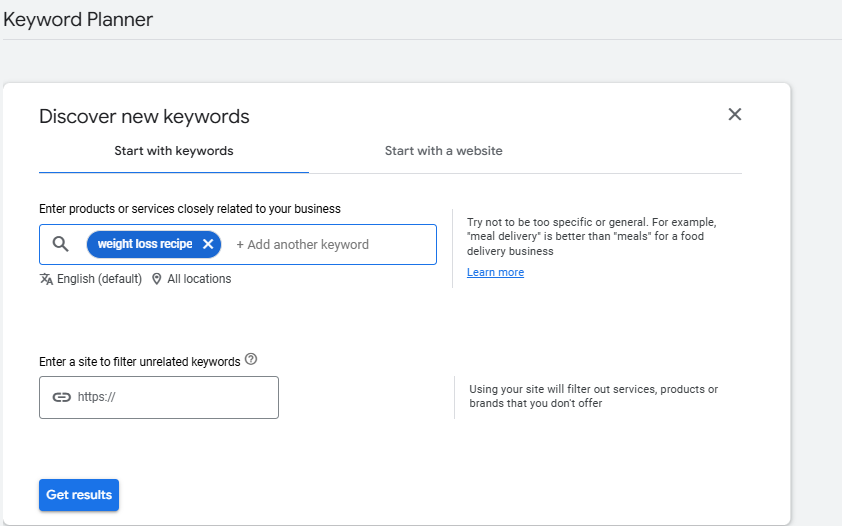842x526 pixels.
Task: Click the Enter products or services label
Action: point(190,209)
